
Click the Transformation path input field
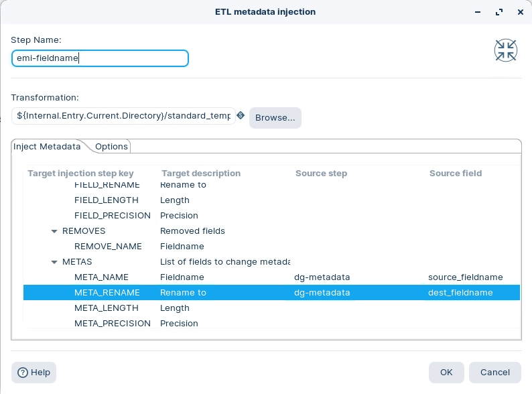click(x=123, y=116)
